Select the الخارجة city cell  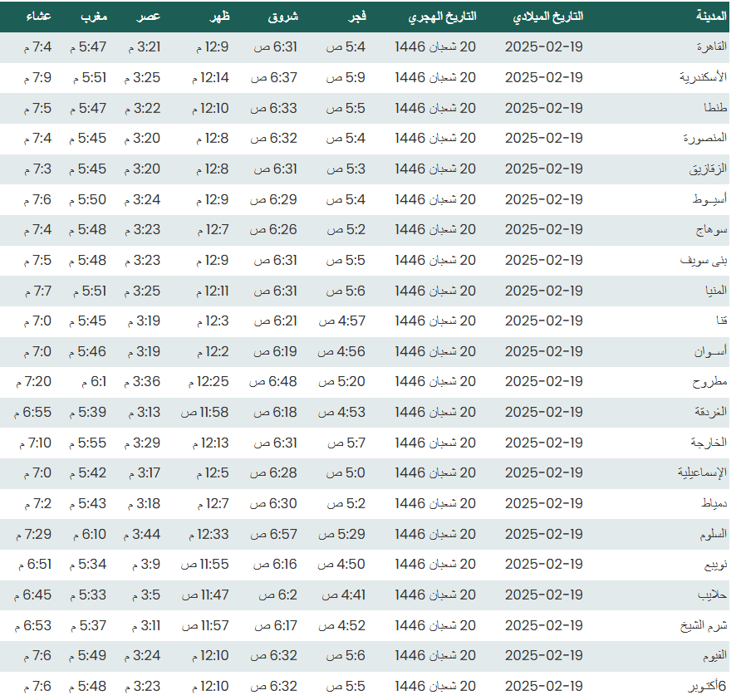point(709,443)
